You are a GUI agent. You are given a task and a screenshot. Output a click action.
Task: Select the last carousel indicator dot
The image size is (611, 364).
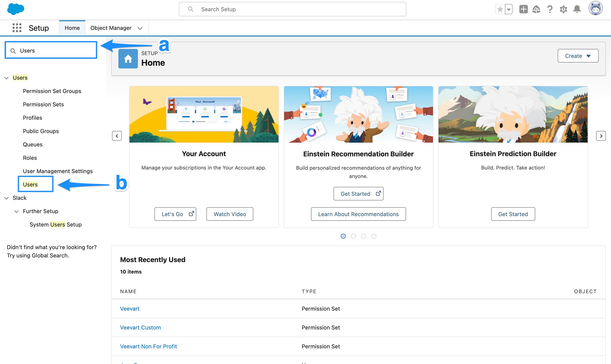[x=374, y=236]
